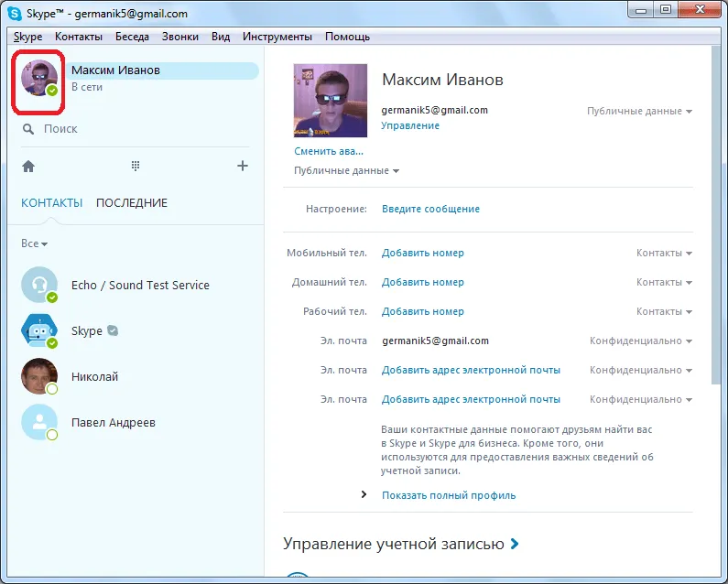Click the verified badge next to Skype
The width and height of the screenshot is (728, 584).
pos(113,330)
